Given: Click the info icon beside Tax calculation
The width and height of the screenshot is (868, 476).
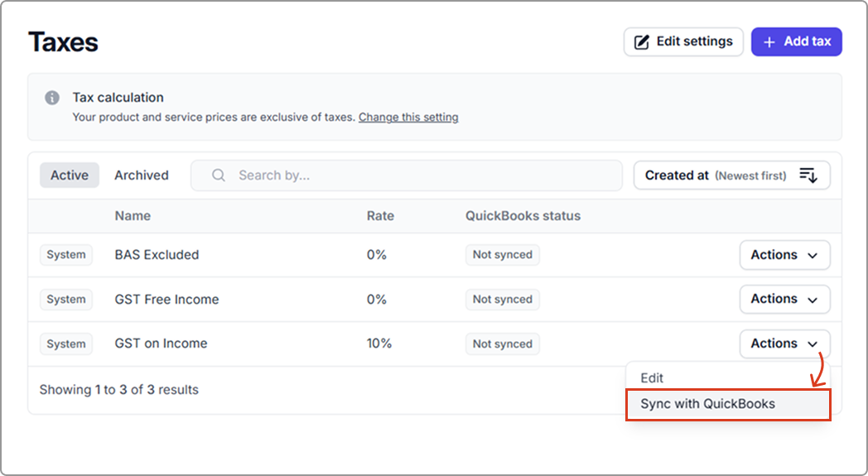Looking at the screenshot, I should (x=52, y=98).
